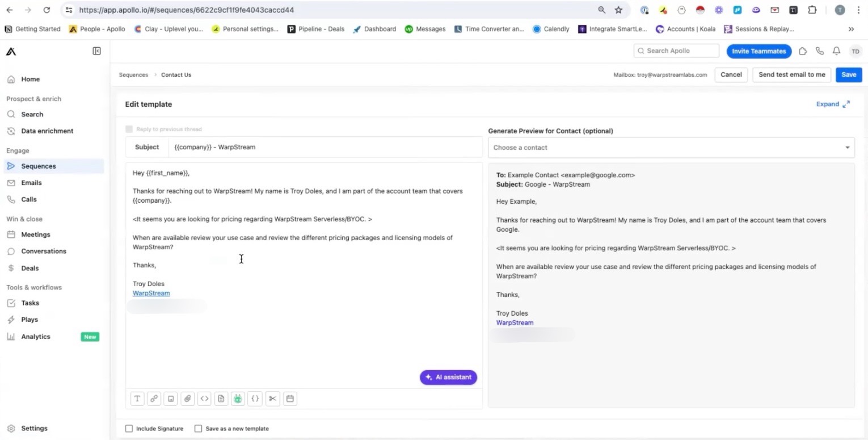View notifications bell
The height and width of the screenshot is (440, 868).
836,51
